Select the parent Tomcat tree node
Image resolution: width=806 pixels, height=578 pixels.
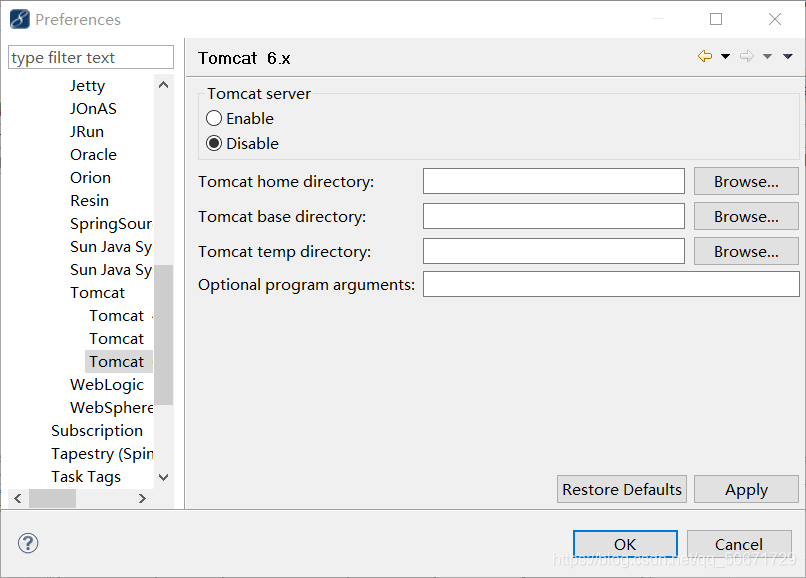97,293
